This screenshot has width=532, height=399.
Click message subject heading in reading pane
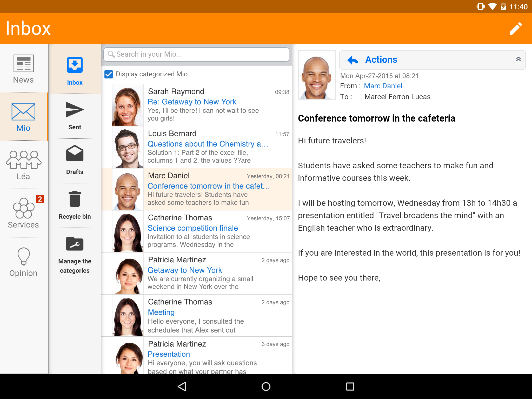pos(376,118)
